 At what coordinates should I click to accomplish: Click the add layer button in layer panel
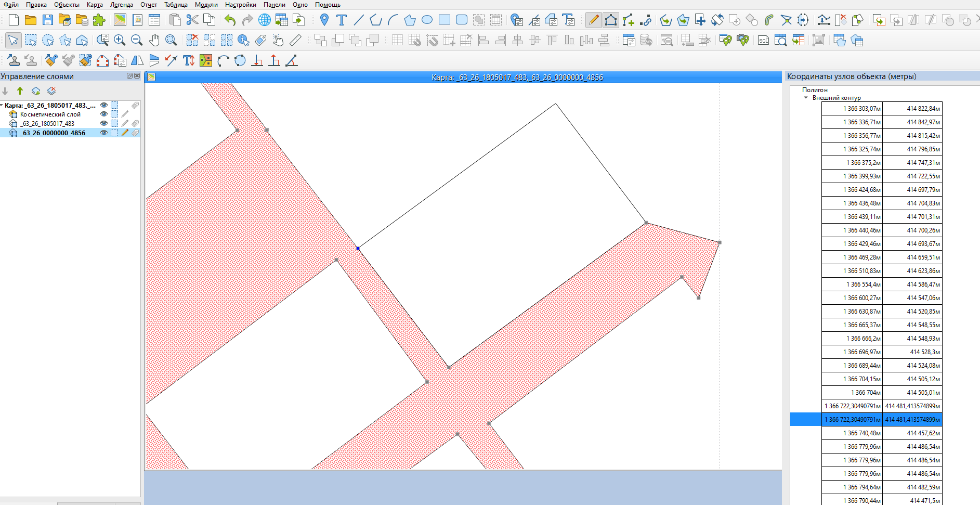36,91
